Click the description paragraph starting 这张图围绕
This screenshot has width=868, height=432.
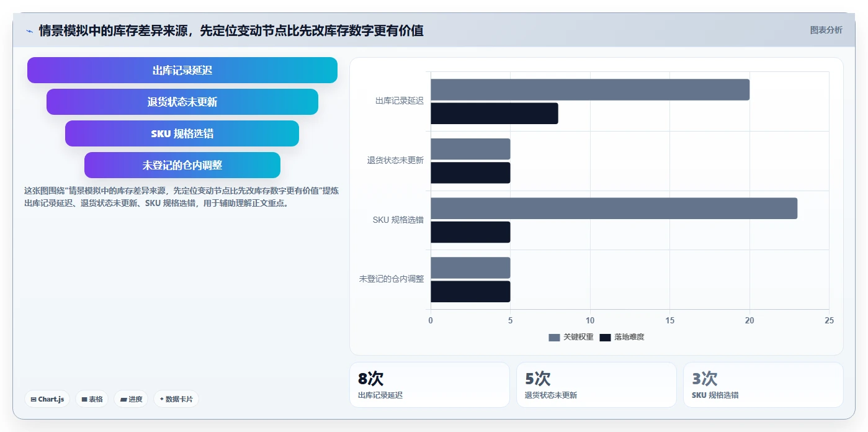pyautogui.click(x=181, y=197)
